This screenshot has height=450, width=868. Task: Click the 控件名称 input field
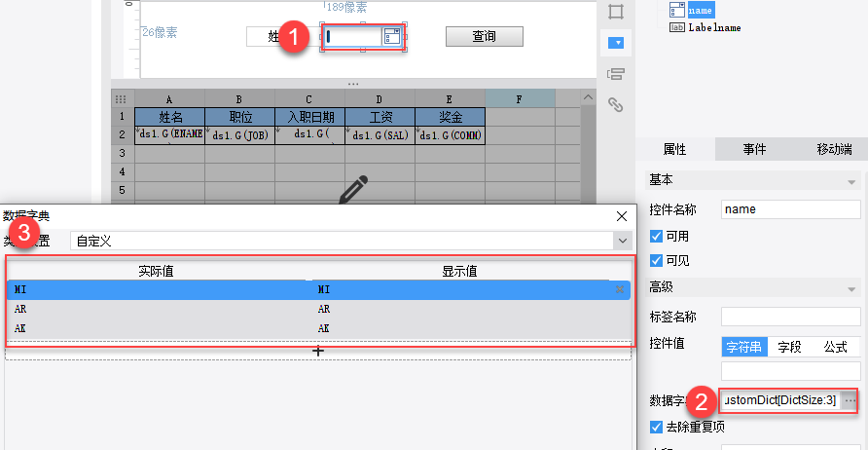(790, 209)
